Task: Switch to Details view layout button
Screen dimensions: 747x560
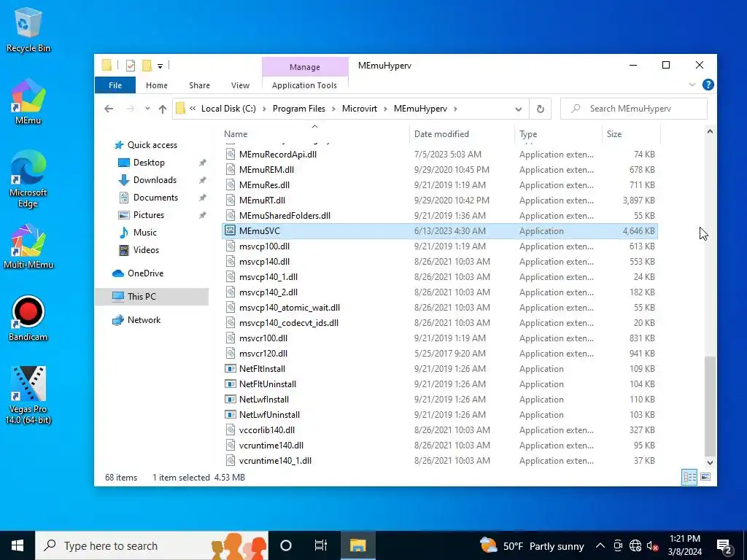Action: 689,477
